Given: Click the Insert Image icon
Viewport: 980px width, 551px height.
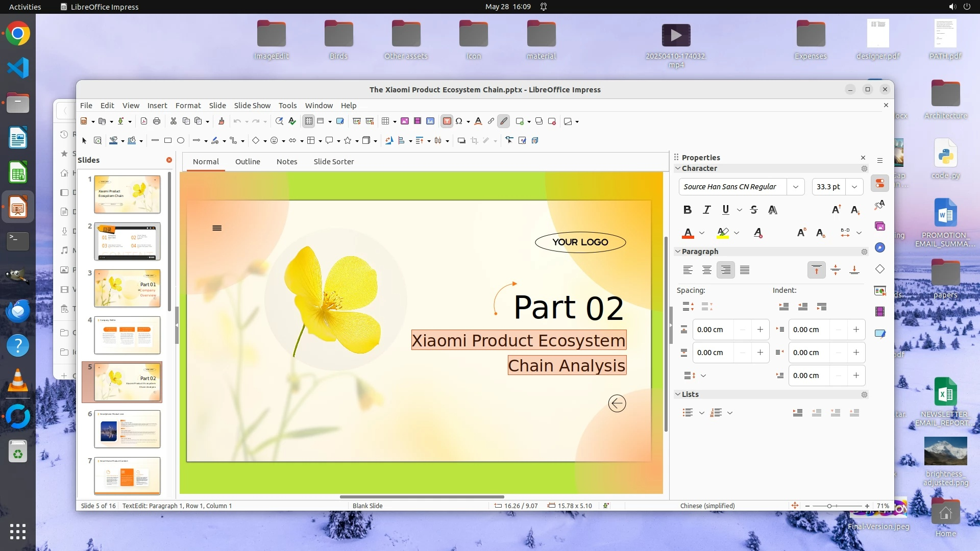Looking at the screenshot, I should tap(405, 121).
